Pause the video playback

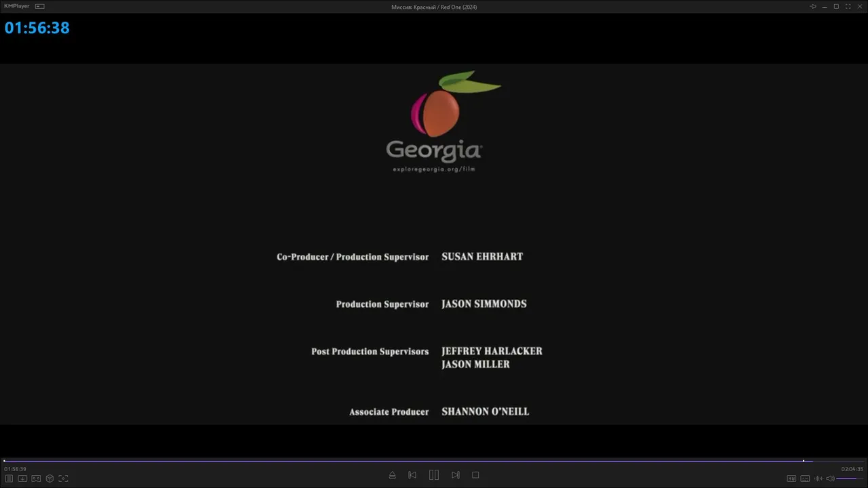(x=434, y=475)
